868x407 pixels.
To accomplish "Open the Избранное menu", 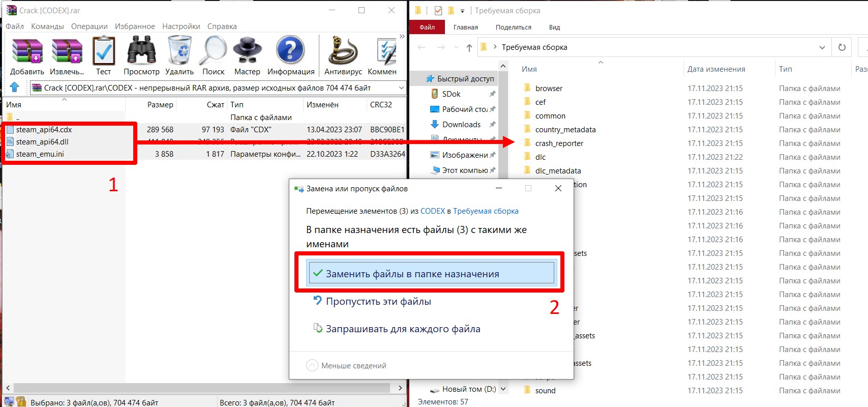I will point(135,26).
